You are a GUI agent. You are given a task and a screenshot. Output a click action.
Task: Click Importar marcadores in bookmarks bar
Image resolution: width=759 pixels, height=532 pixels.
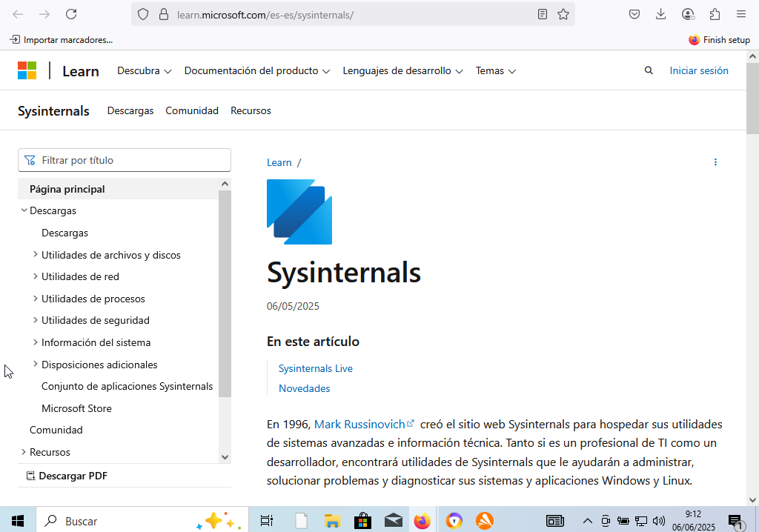coord(62,40)
